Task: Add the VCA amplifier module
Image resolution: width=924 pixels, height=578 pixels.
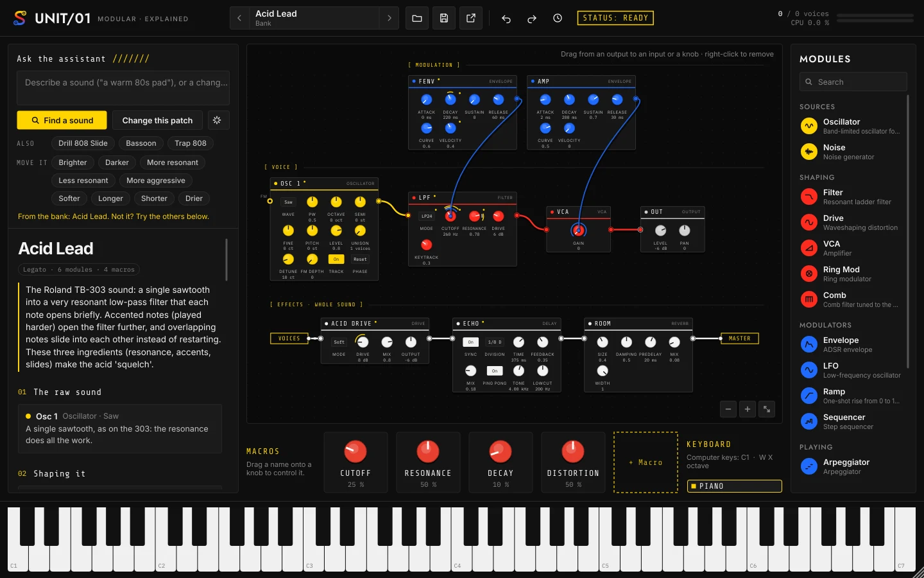Action: click(809, 248)
